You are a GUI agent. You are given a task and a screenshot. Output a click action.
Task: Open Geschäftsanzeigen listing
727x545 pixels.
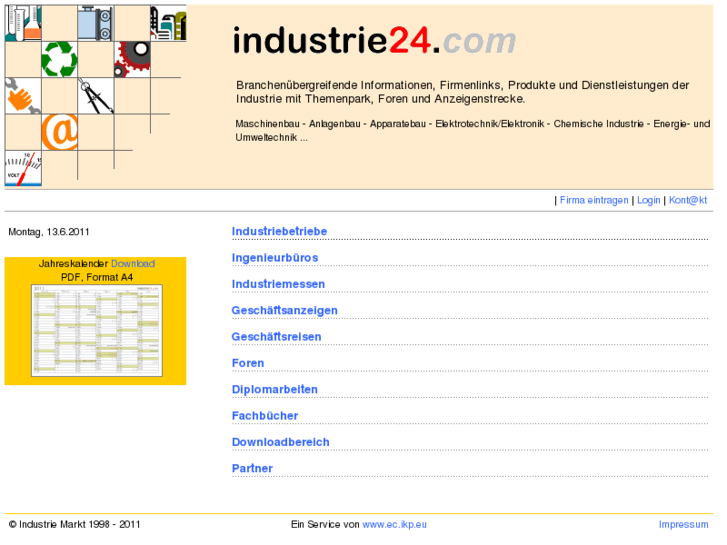click(285, 311)
